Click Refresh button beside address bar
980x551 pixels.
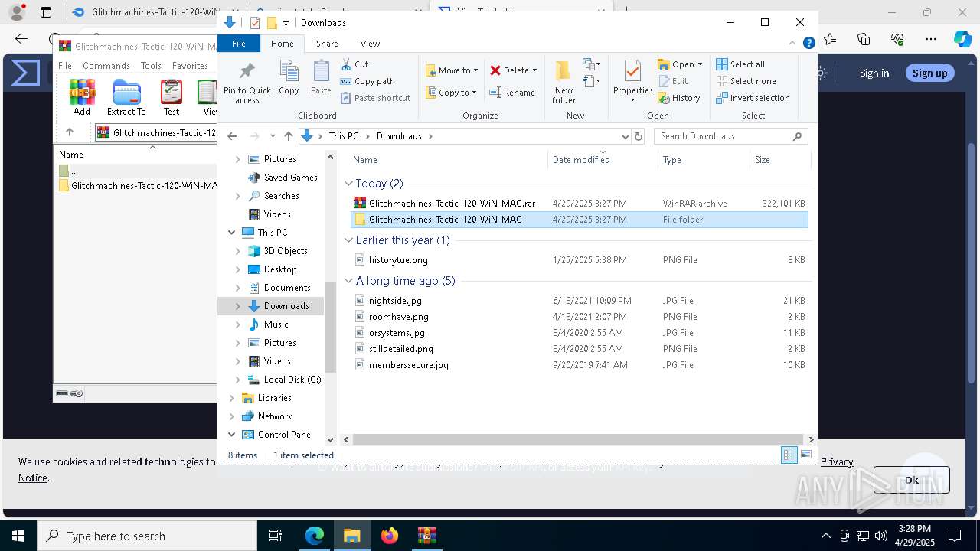640,136
